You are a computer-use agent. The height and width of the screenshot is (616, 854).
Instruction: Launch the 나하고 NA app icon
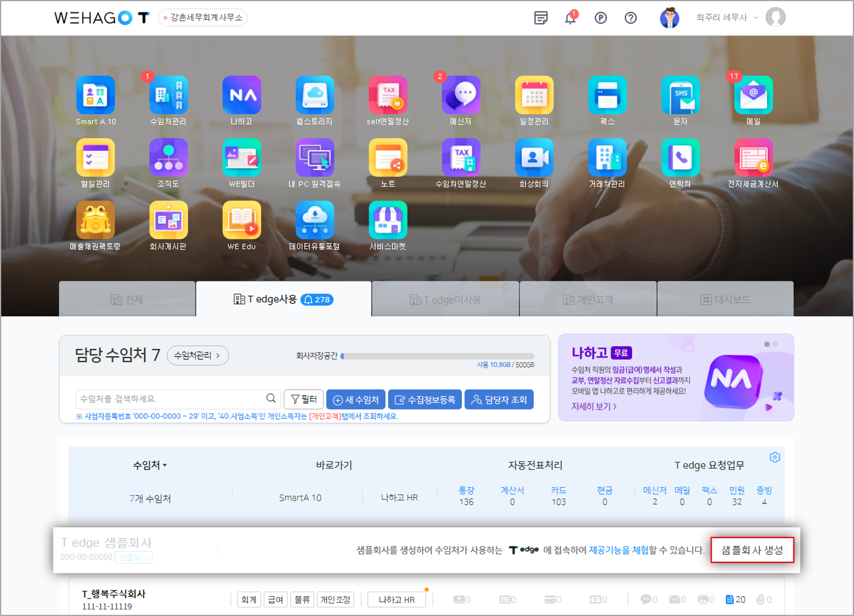(242, 95)
